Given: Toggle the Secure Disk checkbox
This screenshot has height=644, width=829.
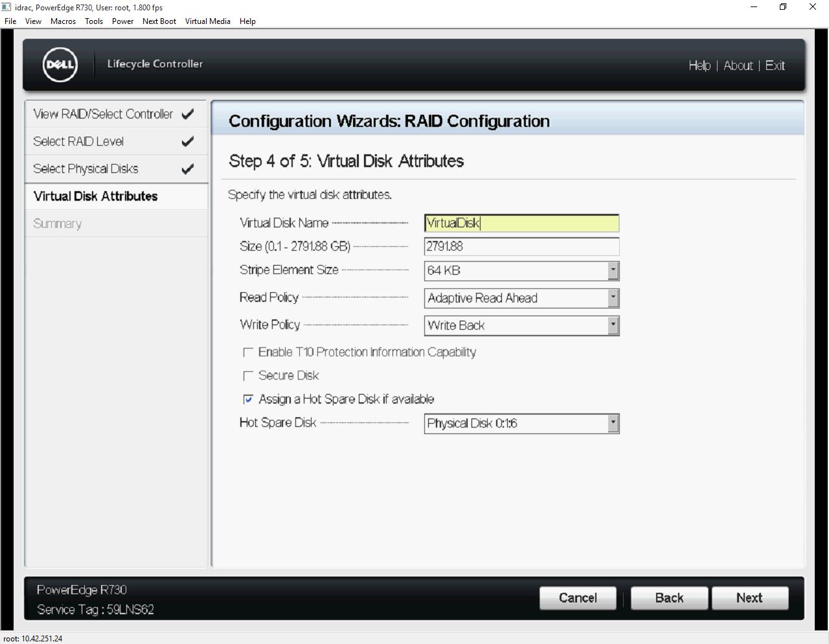Looking at the screenshot, I should [247, 376].
